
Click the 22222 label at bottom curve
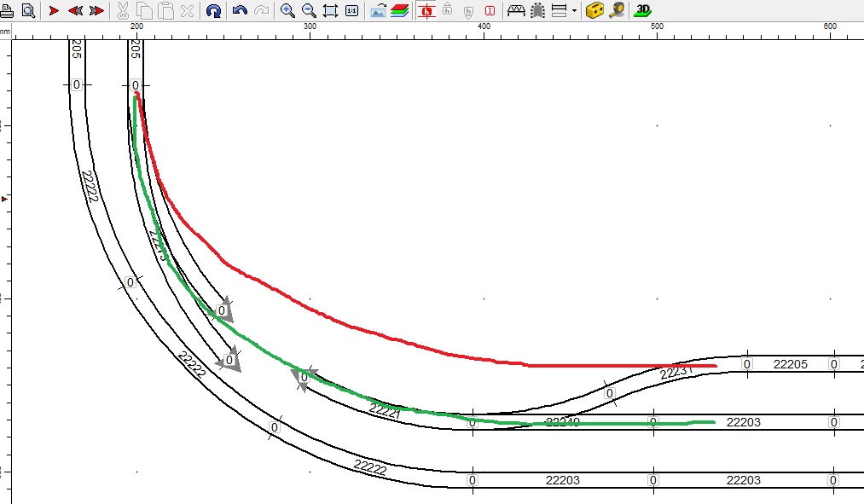click(x=369, y=467)
